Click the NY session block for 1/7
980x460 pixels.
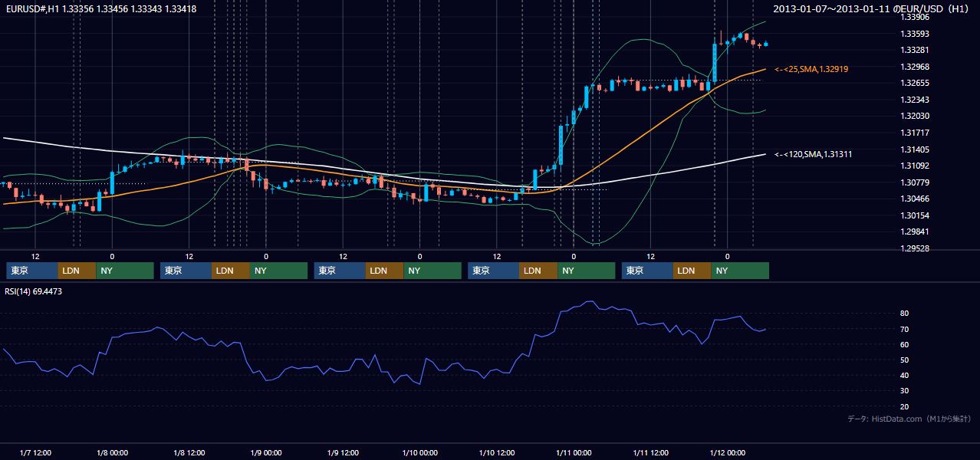[125, 271]
